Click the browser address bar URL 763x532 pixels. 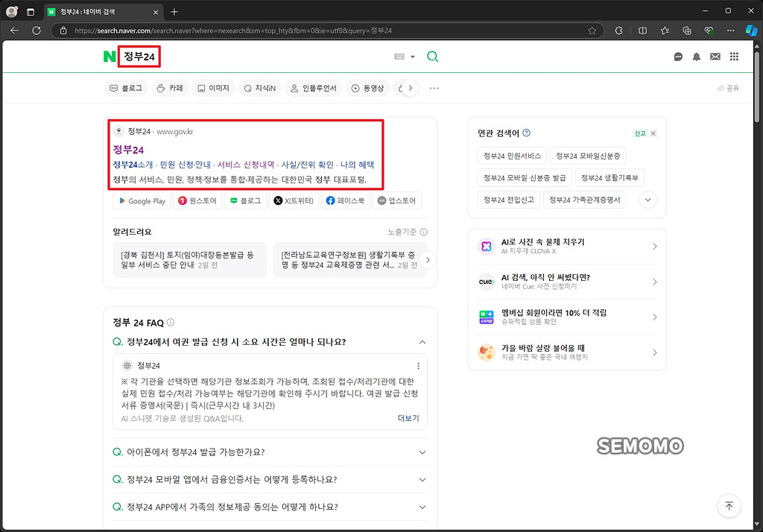pos(232,31)
